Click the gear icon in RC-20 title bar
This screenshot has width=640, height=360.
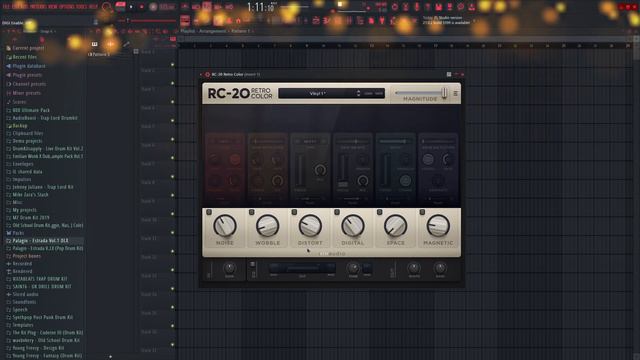point(207,75)
